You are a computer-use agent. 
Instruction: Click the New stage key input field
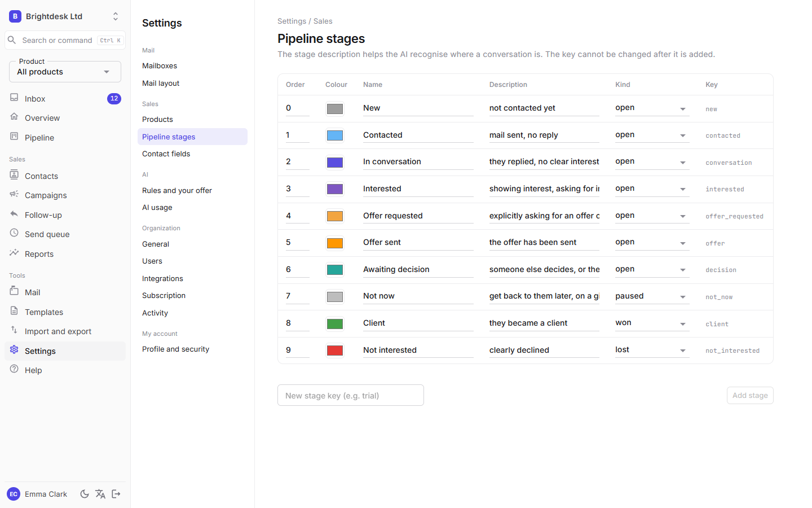coord(351,395)
